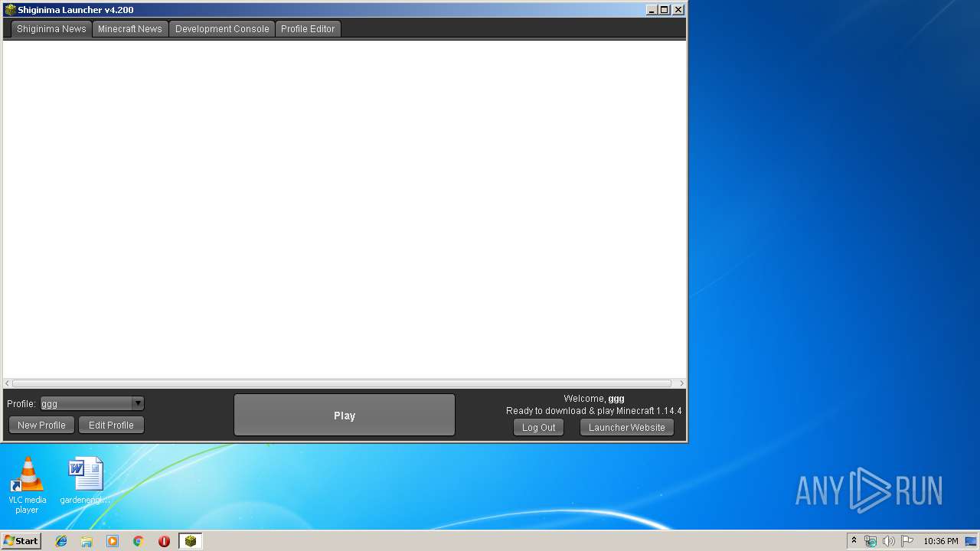Launch Google Chrome from the taskbar
The width and height of the screenshot is (980, 551).
(x=139, y=541)
